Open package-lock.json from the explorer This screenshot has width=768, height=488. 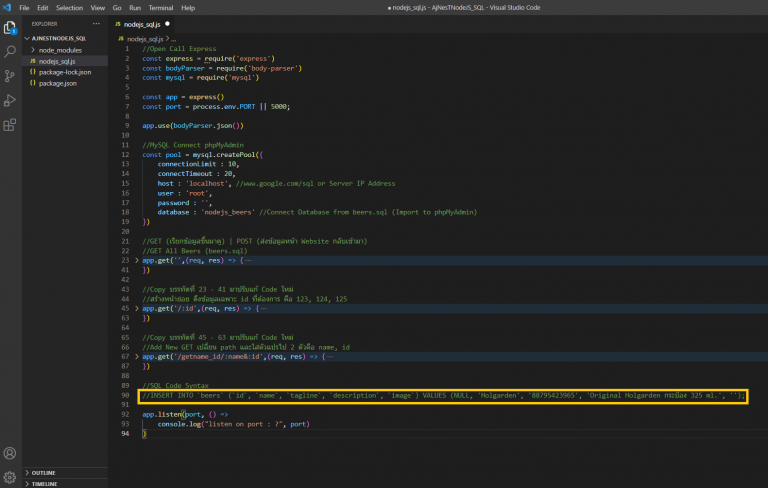pyautogui.click(x=64, y=72)
